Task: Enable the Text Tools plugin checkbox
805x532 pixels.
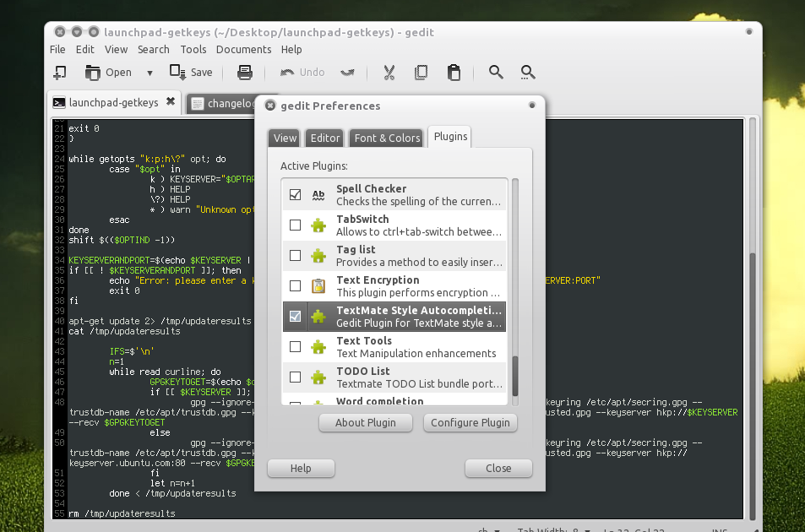Action: (x=296, y=347)
